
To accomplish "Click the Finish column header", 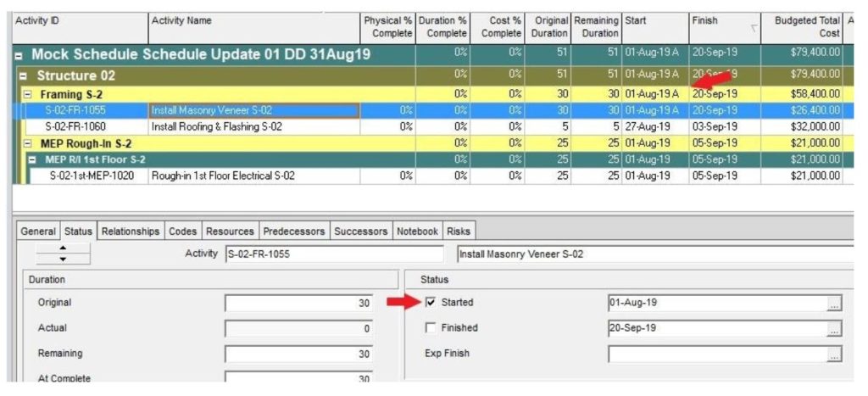I will [x=725, y=28].
